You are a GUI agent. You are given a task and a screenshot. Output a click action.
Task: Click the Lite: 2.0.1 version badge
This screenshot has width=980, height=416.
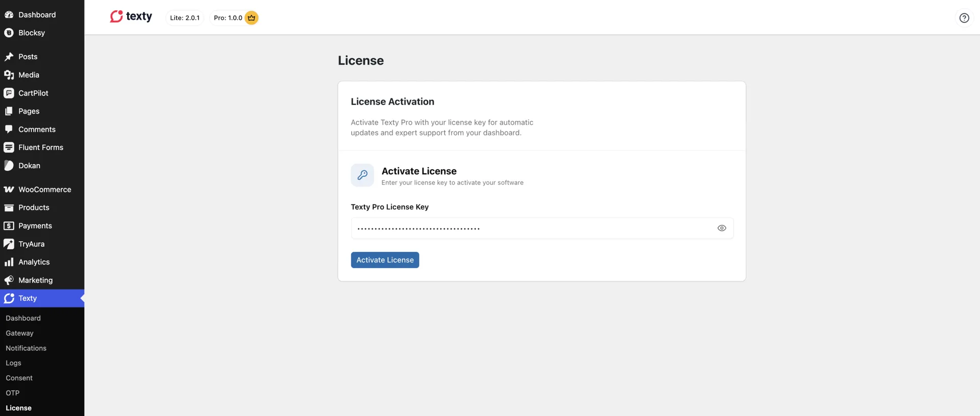185,18
